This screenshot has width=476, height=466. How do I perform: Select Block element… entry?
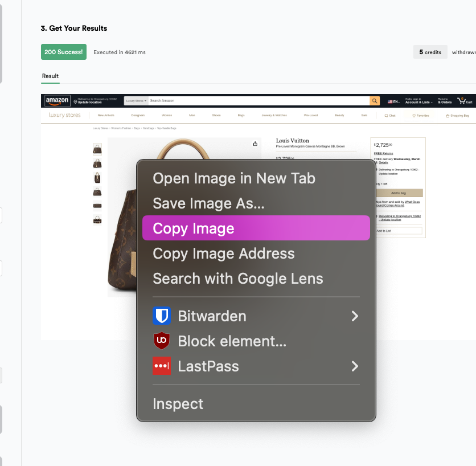click(x=256, y=341)
